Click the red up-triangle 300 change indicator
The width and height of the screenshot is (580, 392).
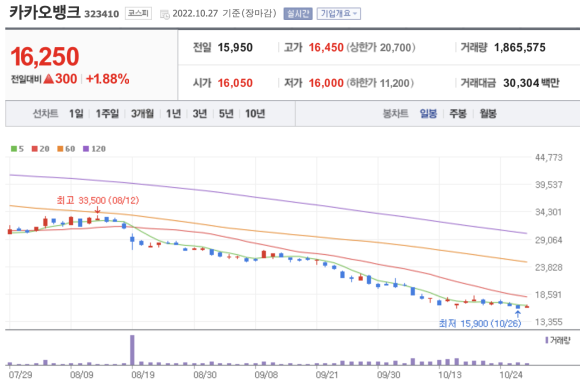60,79
